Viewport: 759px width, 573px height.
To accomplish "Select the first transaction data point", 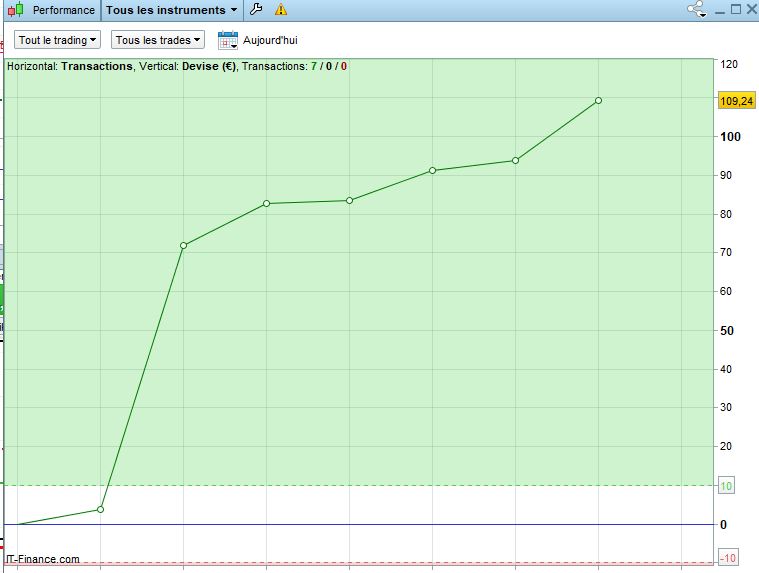I will coord(100,509).
